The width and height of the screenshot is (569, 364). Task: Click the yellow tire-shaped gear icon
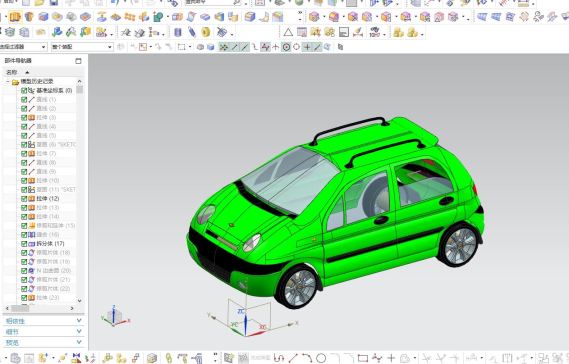point(206,32)
